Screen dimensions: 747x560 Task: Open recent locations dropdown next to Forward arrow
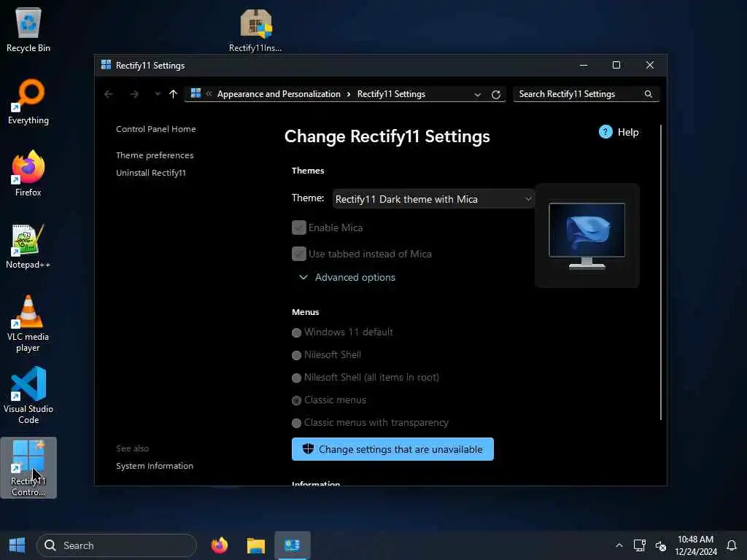coord(158,94)
